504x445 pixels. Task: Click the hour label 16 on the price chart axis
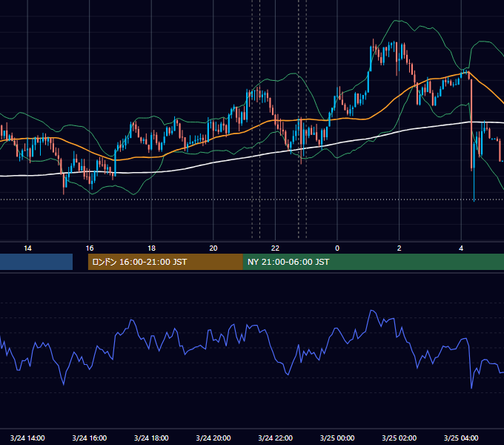[90, 248]
